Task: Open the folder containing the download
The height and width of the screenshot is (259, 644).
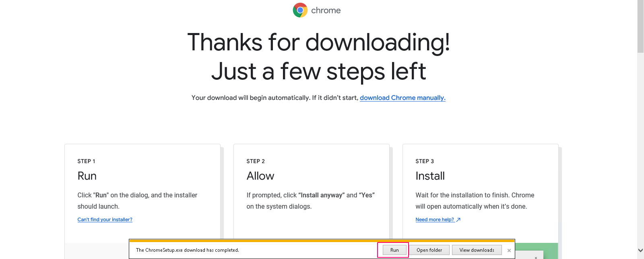Action: [429, 250]
